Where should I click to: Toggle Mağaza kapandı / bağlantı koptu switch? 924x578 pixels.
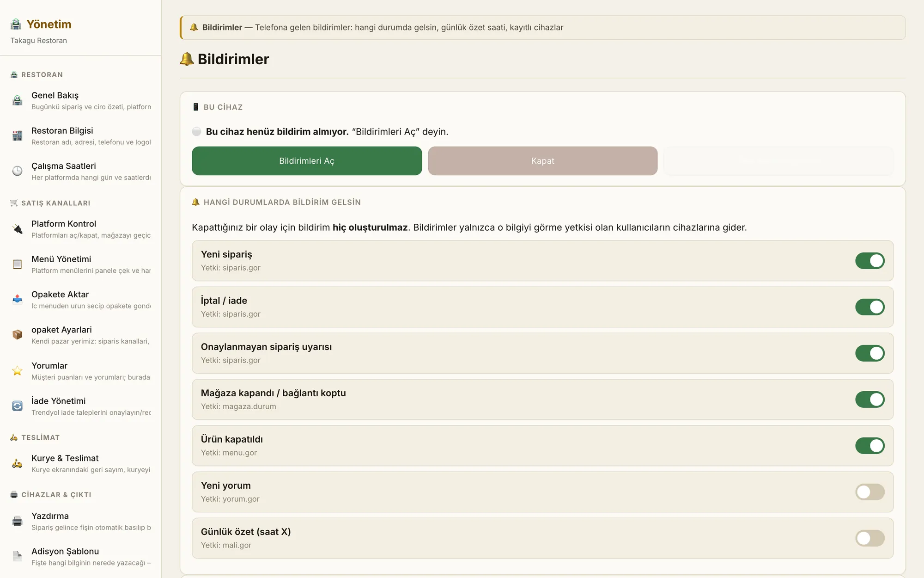[869, 400]
